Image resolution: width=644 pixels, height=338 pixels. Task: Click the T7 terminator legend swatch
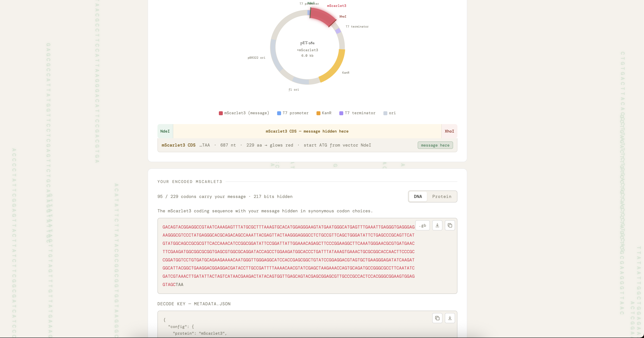click(x=341, y=113)
